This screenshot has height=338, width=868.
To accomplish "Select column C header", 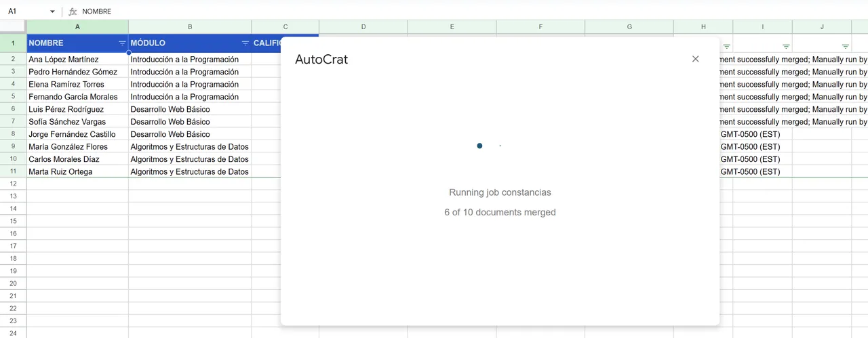I will tap(285, 26).
